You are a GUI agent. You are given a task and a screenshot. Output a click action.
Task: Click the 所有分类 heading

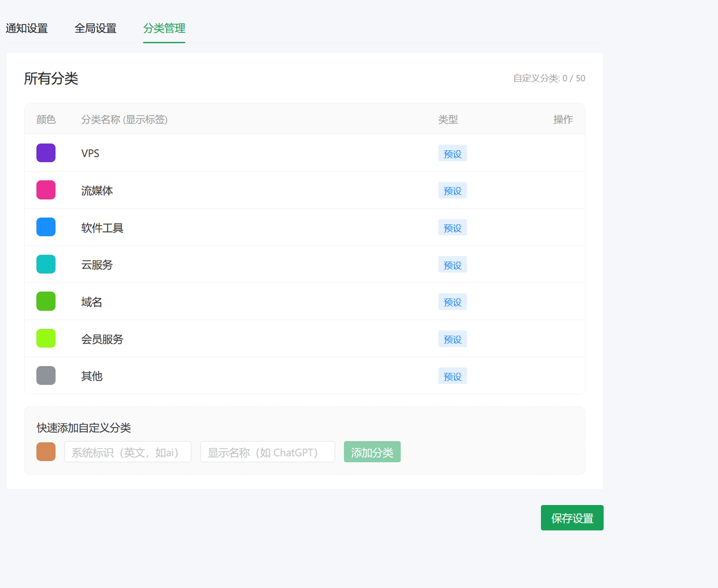(51, 78)
